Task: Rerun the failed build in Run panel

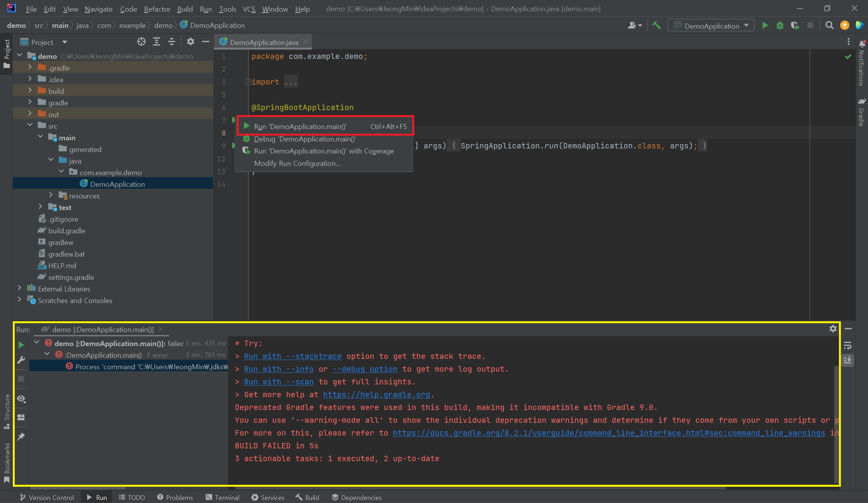Action: [x=21, y=345]
